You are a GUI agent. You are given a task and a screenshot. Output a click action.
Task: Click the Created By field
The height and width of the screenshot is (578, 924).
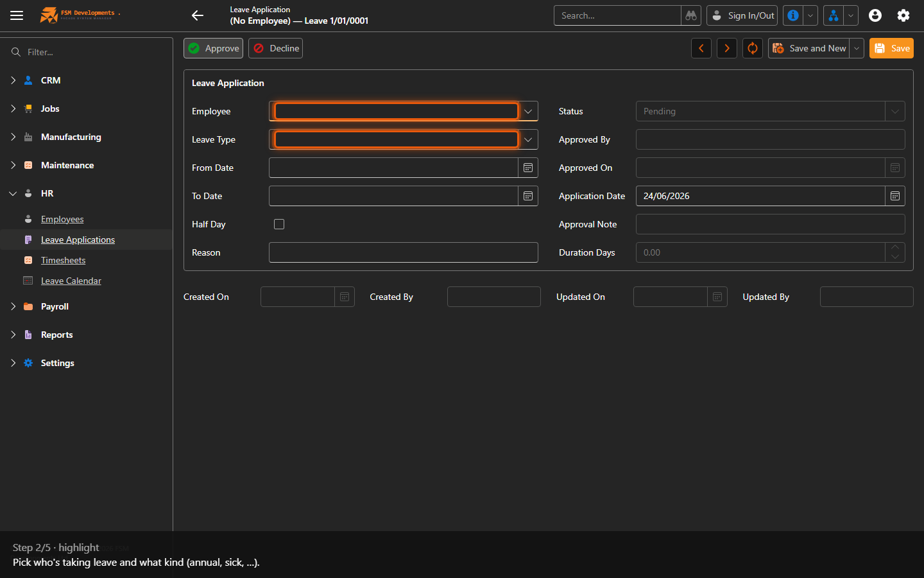point(494,297)
